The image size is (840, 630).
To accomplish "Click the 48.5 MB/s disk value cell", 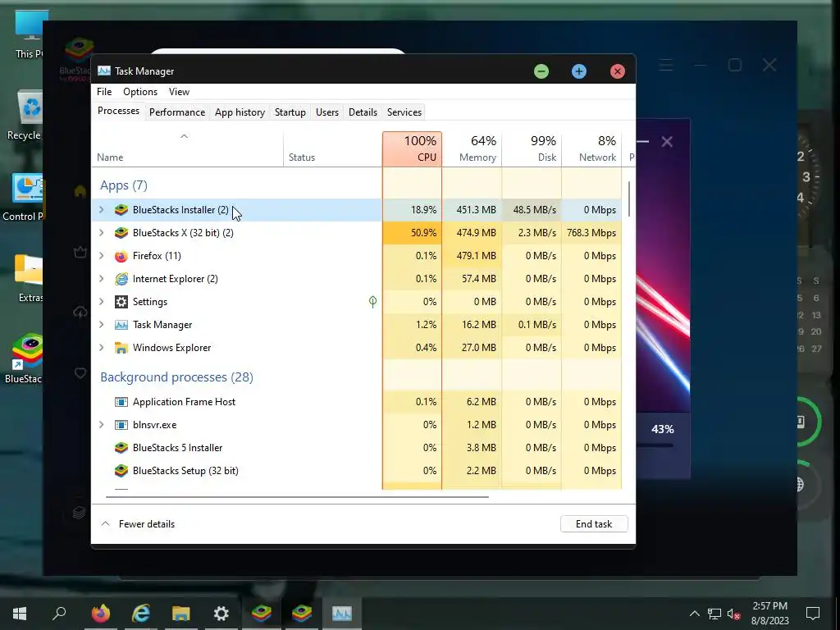I will point(532,210).
